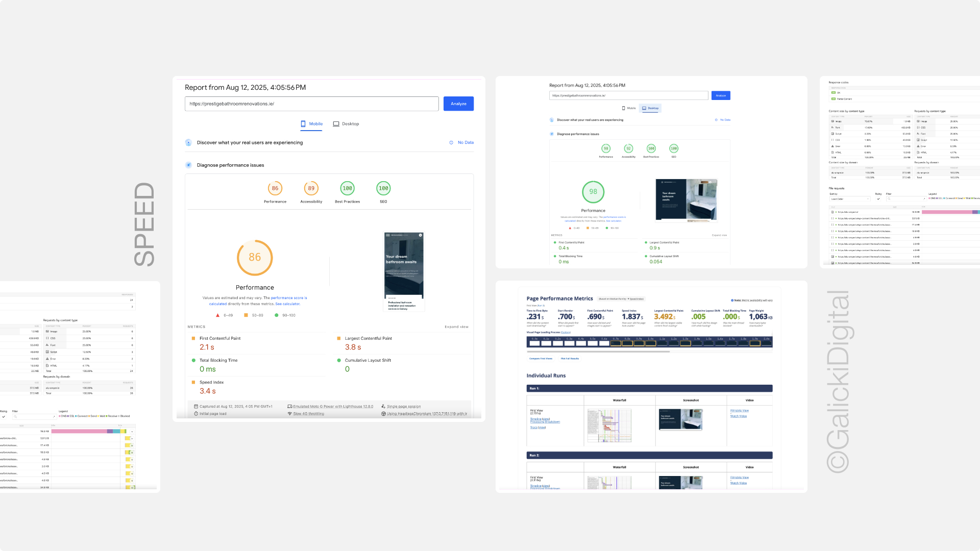Click the large Performance 86 score circle
This screenshot has width=980, height=551.
pos(255,258)
